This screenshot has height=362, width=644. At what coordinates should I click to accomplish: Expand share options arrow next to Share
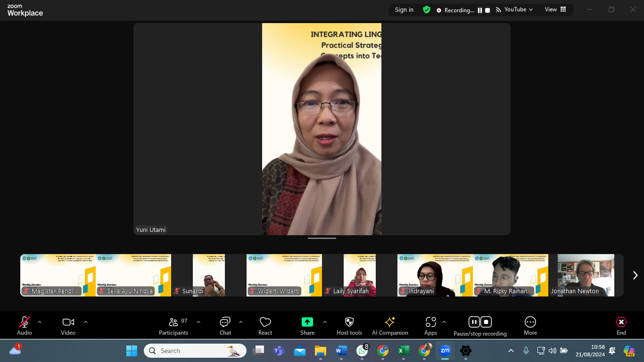point(324,322)
